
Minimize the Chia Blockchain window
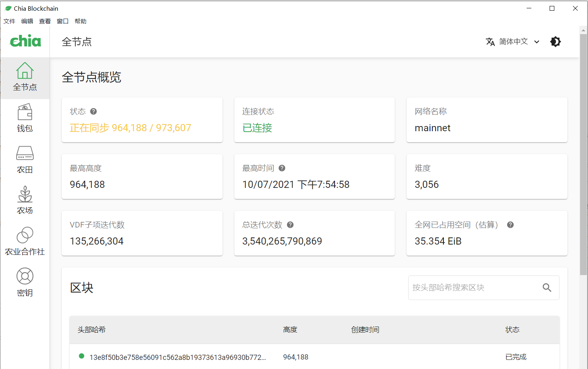click(x=529, y=8)
